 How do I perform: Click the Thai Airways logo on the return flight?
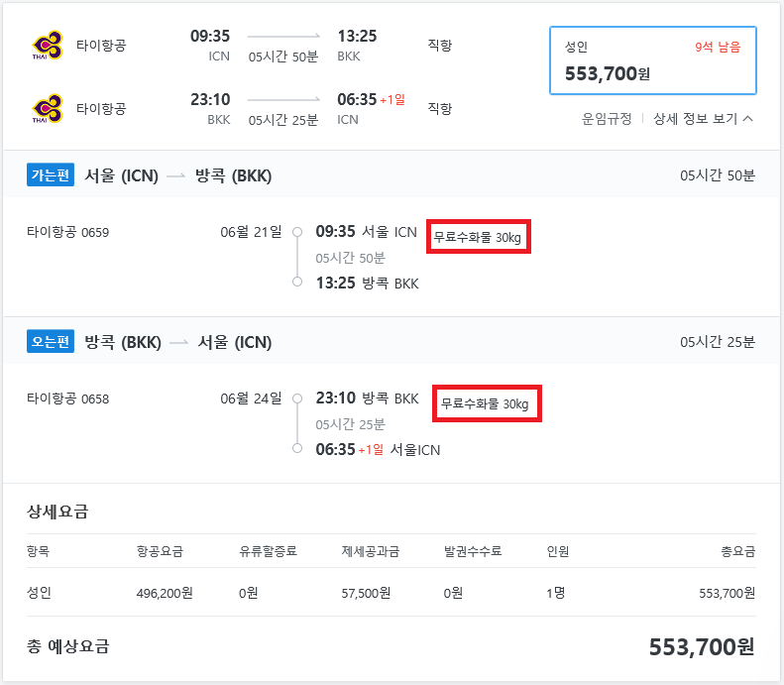click(x=48, y=109)
